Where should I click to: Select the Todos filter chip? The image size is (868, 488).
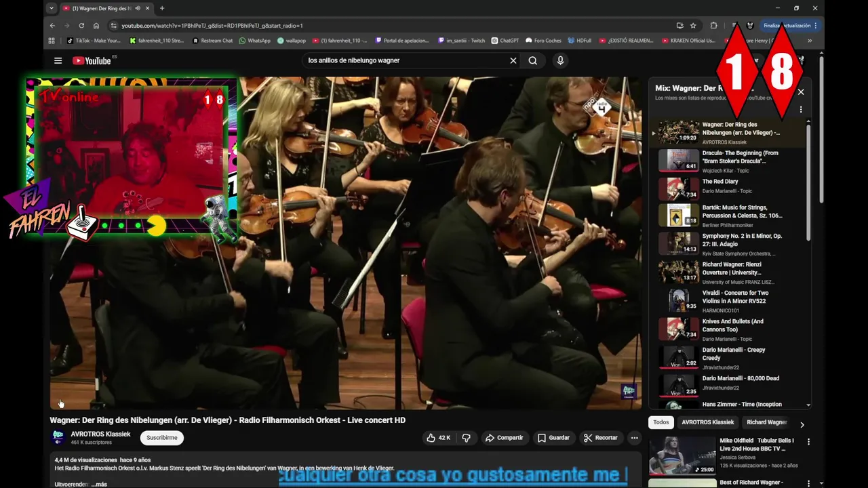click(x=661, y=422)
